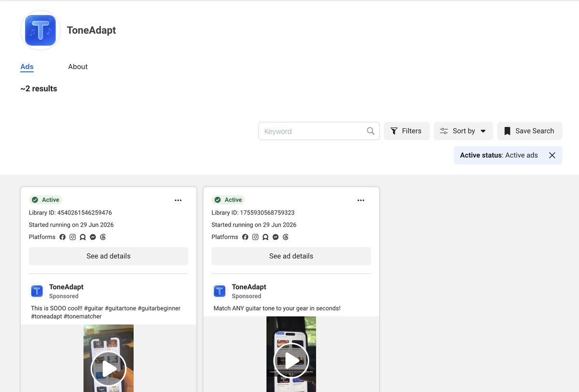Click 'Started running on 29 Jun 2026' on ad 4540261546259476
579x392 pixels.
click(x=71, y=225)
